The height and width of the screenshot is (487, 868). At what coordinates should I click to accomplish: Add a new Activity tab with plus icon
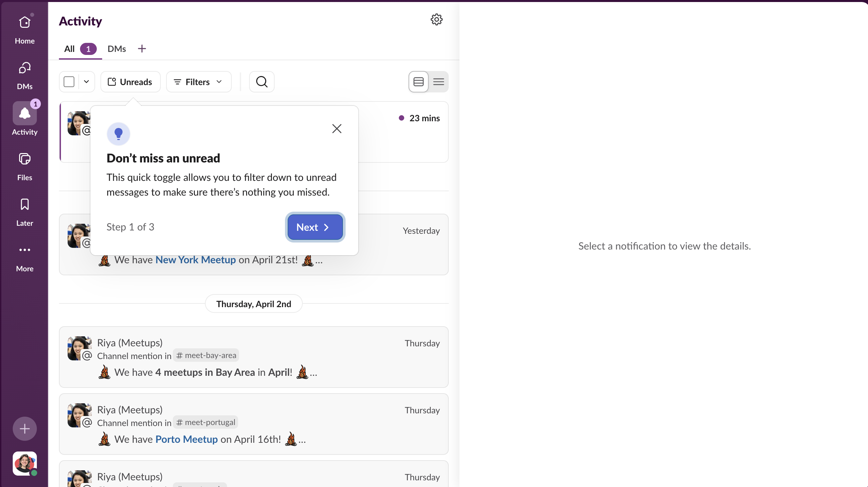point(141,49)
